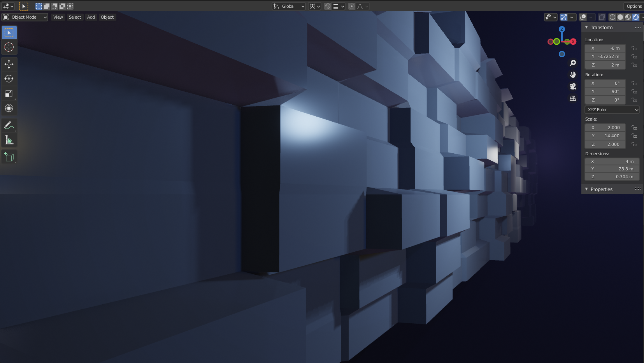Image resolution: width=644 pixels, height=363 pixels.
Task: Click the Scale X field showing 2.000
Action: click(x=605, y=128)
